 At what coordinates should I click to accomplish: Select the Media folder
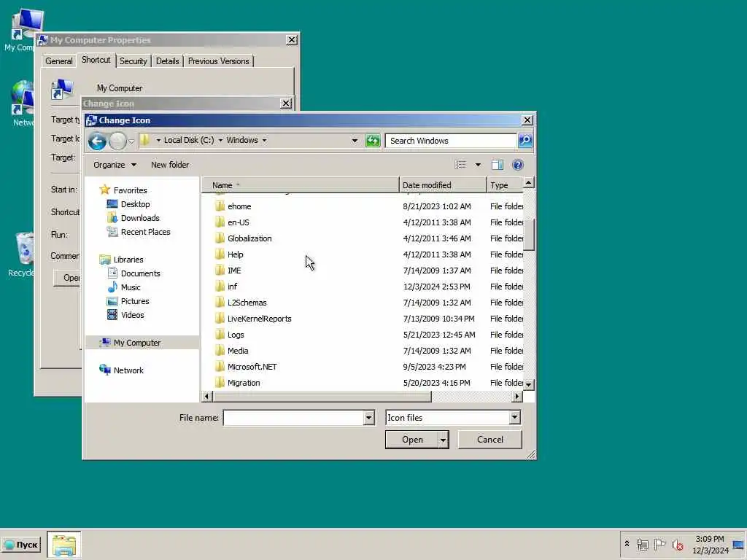click(x=238, y=351)
